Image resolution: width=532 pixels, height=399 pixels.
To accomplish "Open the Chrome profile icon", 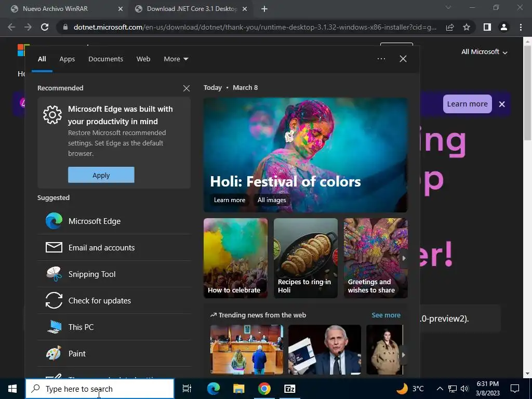I will click(x=504, y=27).
